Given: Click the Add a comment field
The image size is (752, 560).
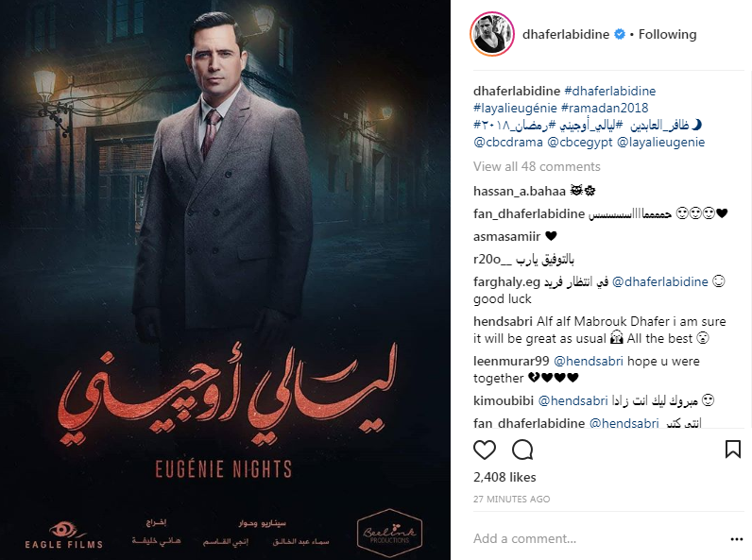Looking at the screenshot, I should tap(600, 539).
